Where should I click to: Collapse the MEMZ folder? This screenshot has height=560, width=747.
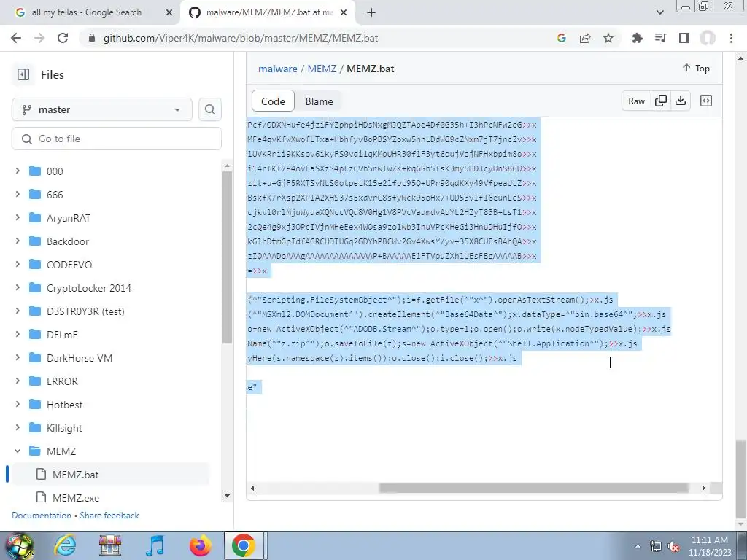pyautogui.click(x=18, y=451)
